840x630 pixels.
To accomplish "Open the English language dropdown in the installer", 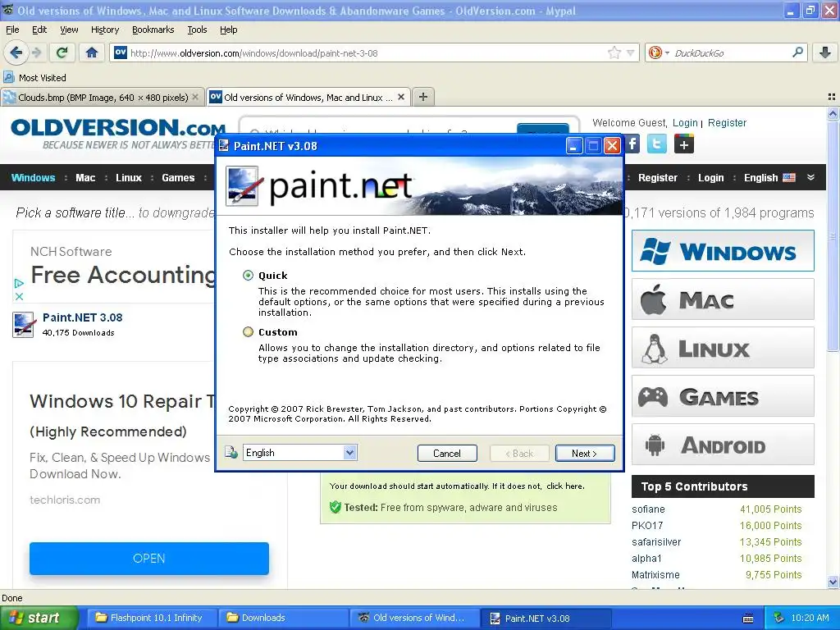I will pos(349,453).
